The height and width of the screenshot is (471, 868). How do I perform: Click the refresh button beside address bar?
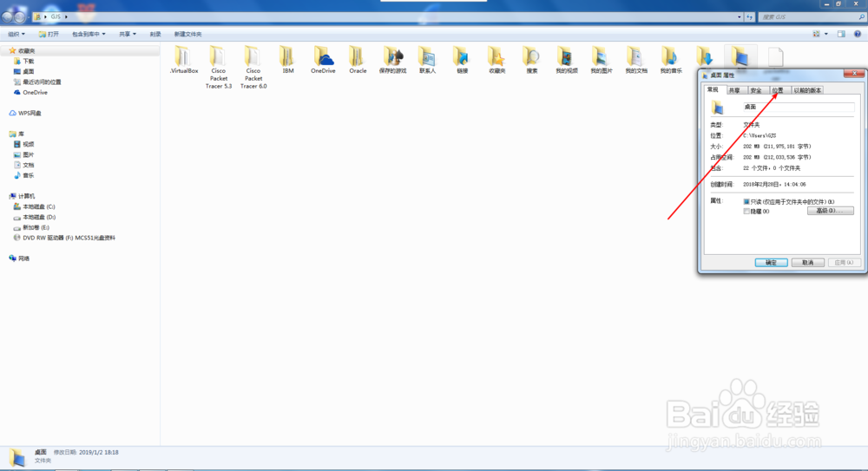click(x=750, y=17)
